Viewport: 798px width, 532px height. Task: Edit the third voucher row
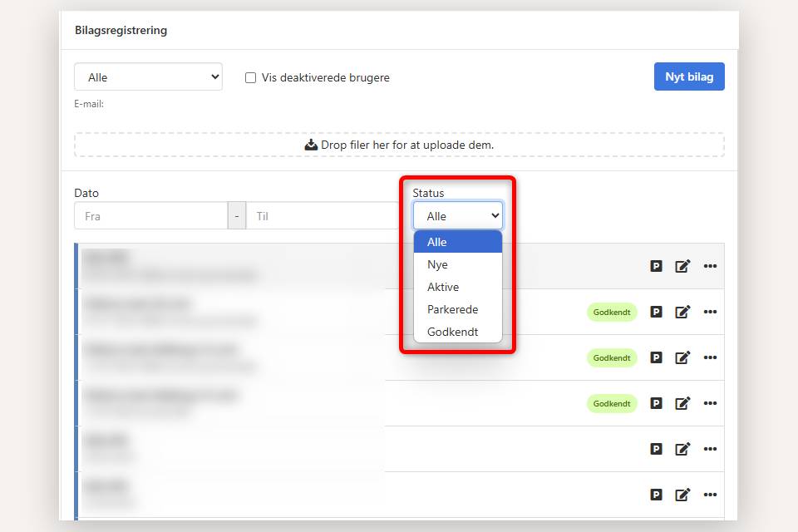tap(682, 357)
